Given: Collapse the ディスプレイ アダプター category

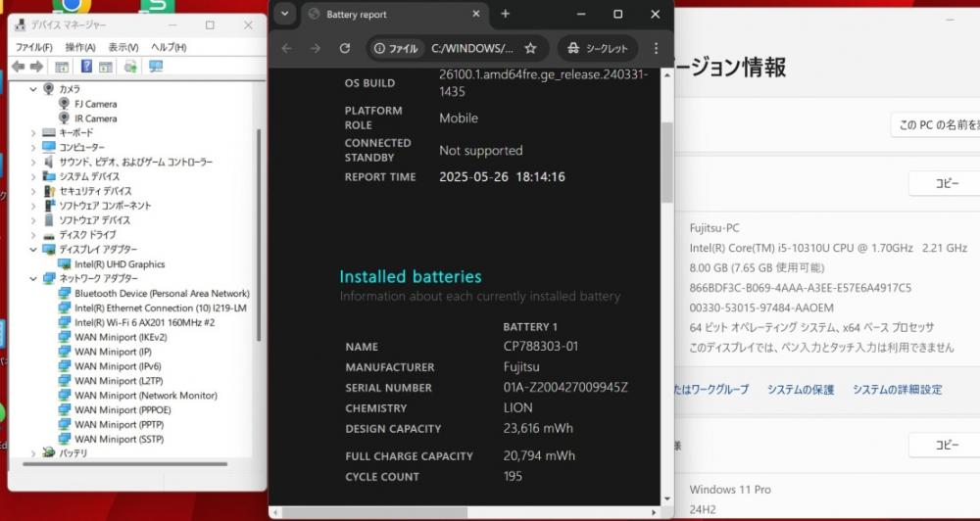Looking at the screenshot, I should point(33,250).
